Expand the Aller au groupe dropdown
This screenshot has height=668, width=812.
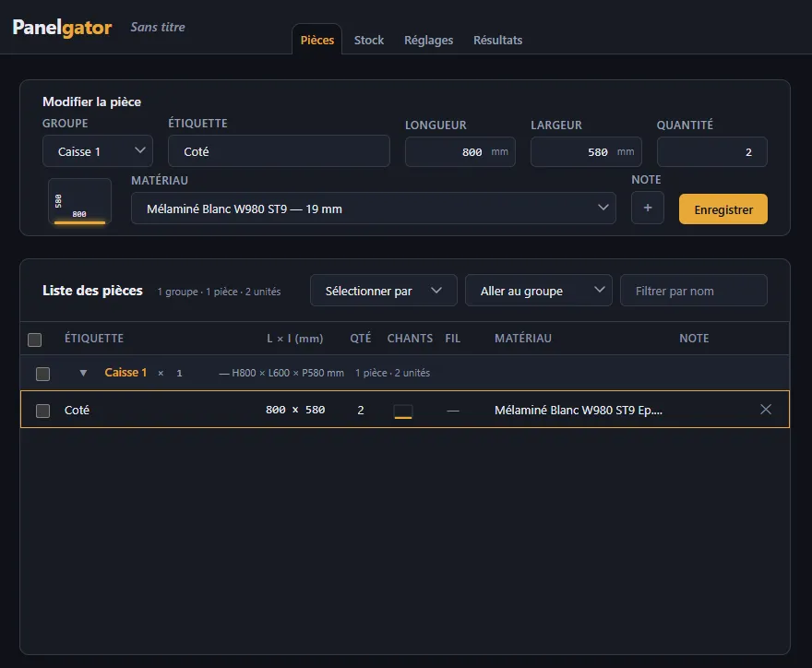click(x=539, y=291)
